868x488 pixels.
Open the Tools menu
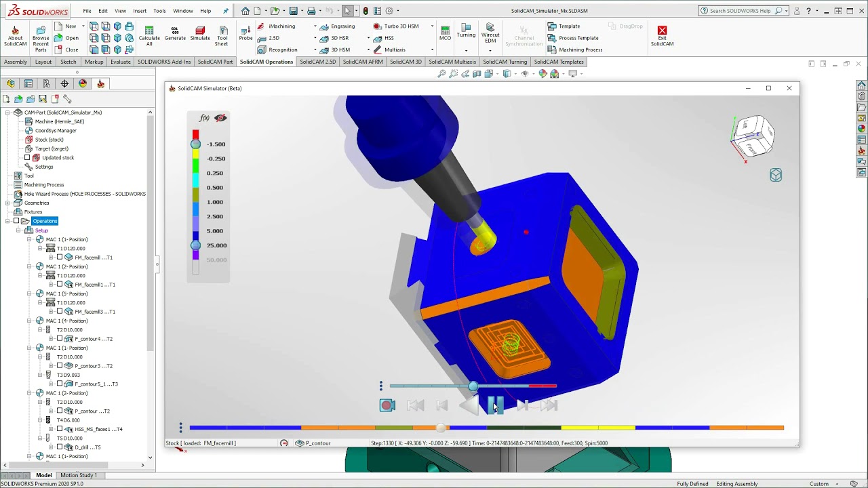[x=159, y=11]
